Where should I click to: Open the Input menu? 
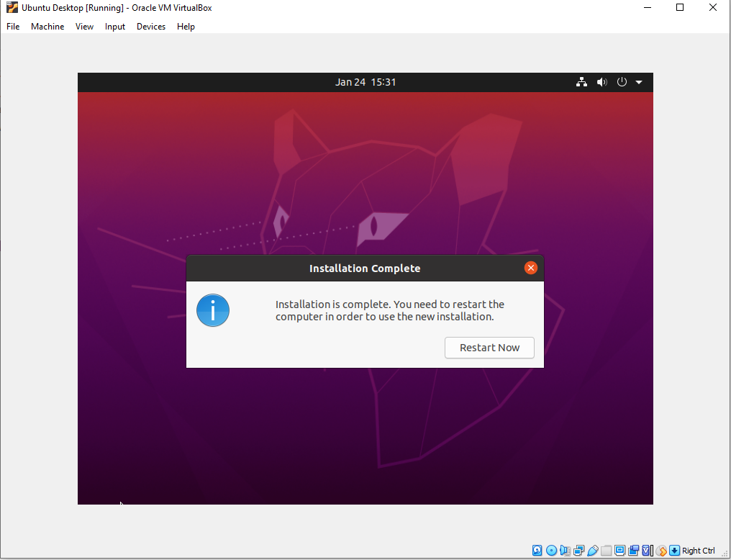[x=114, y=27]
